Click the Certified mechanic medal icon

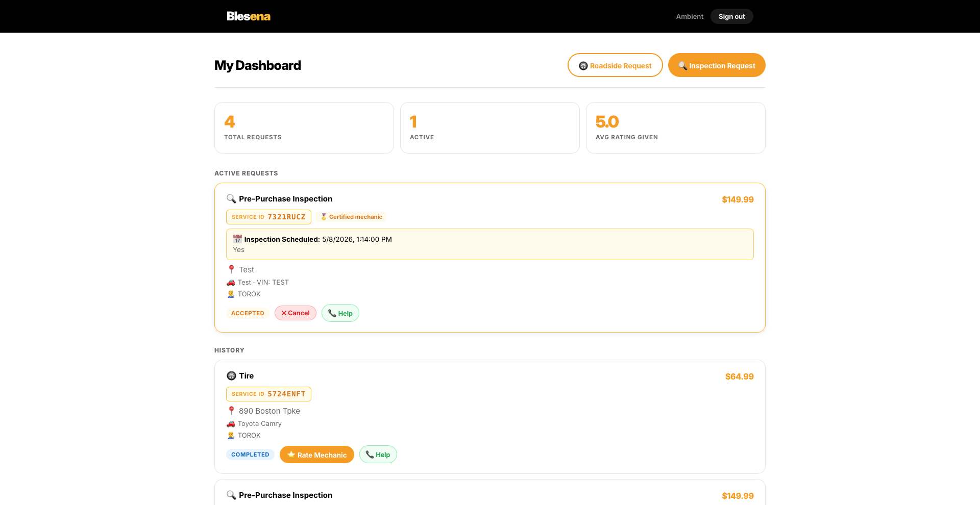324,217
